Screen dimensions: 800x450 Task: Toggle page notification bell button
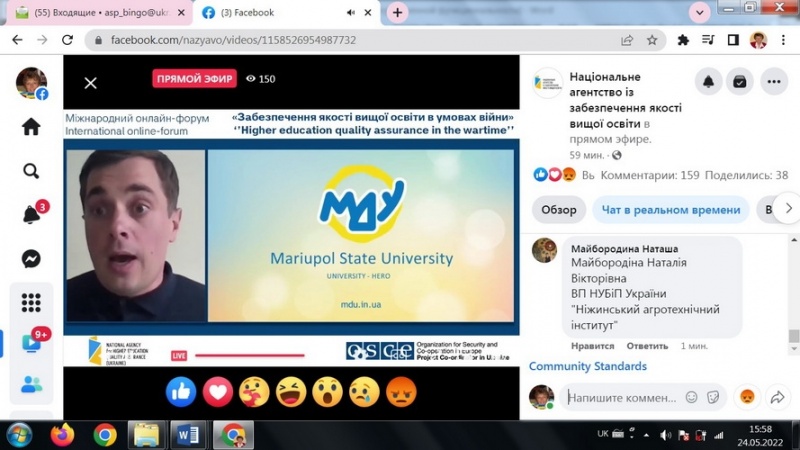(x=709, y=82)
